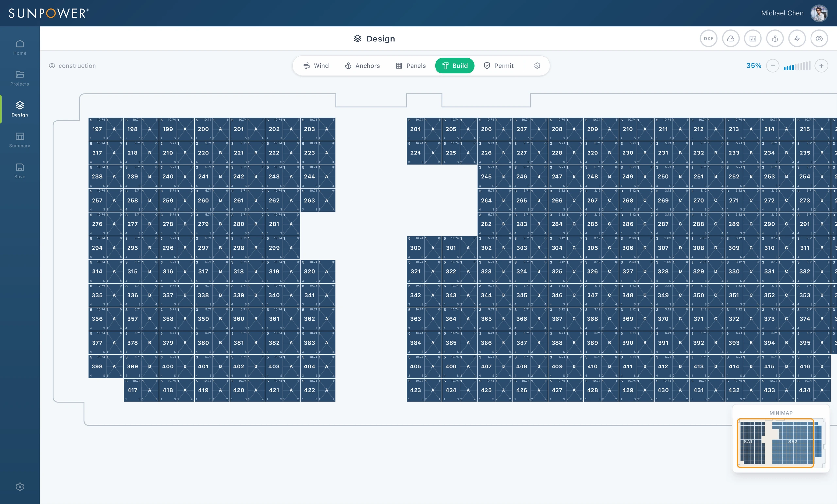Viewport: 837px width, 504px height.
Task: Click the DXF export icon
Action: 708,39
